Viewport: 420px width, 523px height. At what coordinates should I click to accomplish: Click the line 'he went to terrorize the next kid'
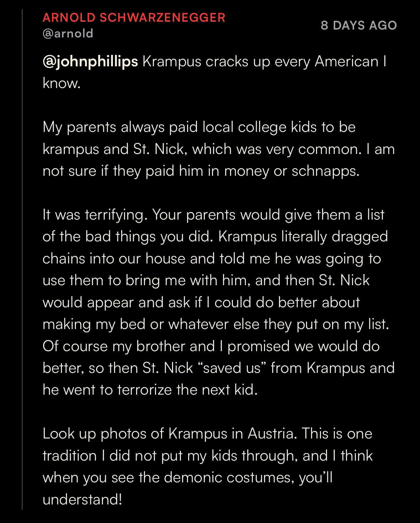150,390
